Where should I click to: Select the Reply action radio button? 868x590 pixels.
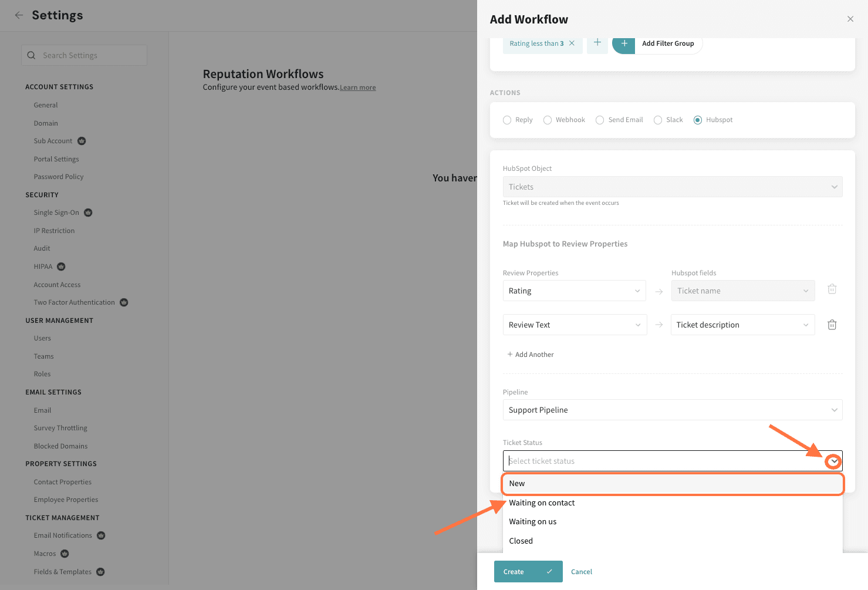[507, 120]
